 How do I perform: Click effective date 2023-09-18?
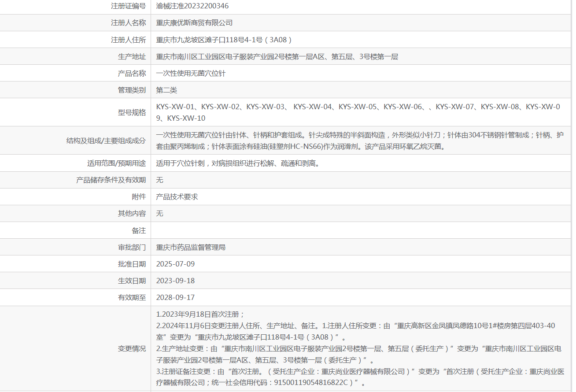point(175,281)
